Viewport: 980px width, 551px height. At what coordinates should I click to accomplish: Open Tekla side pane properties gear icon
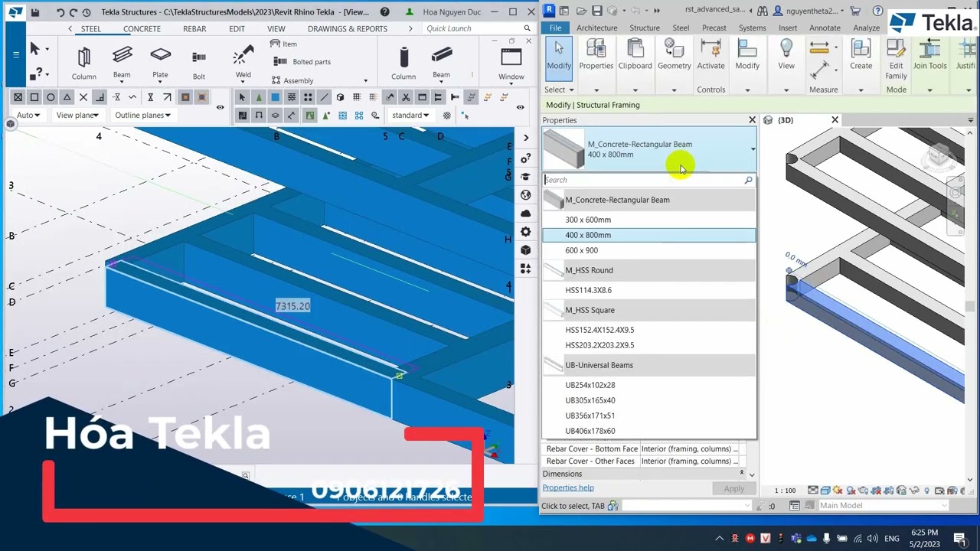pyautogui.click(x=525, y=232)
